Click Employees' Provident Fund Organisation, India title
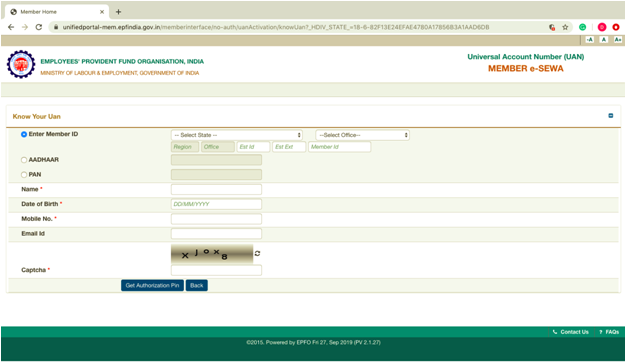The width and height of the screenshot is (625, 362). click(x=122, y=61)
